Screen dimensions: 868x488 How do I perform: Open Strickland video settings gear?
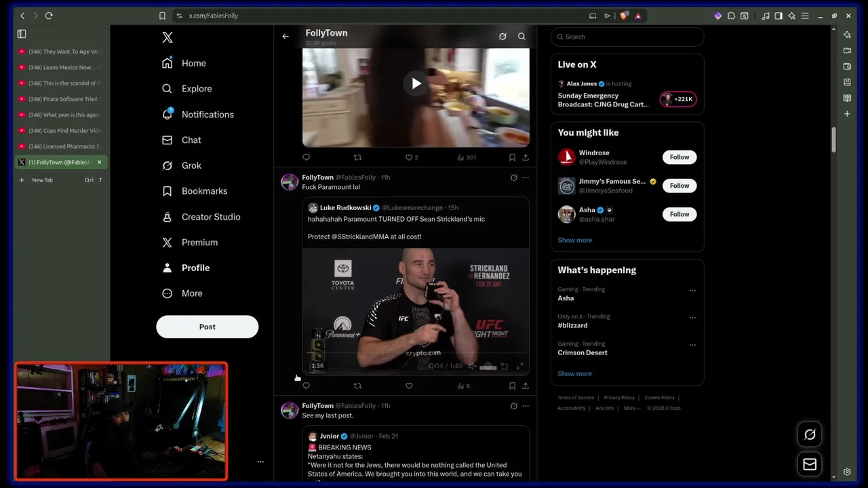488,366
